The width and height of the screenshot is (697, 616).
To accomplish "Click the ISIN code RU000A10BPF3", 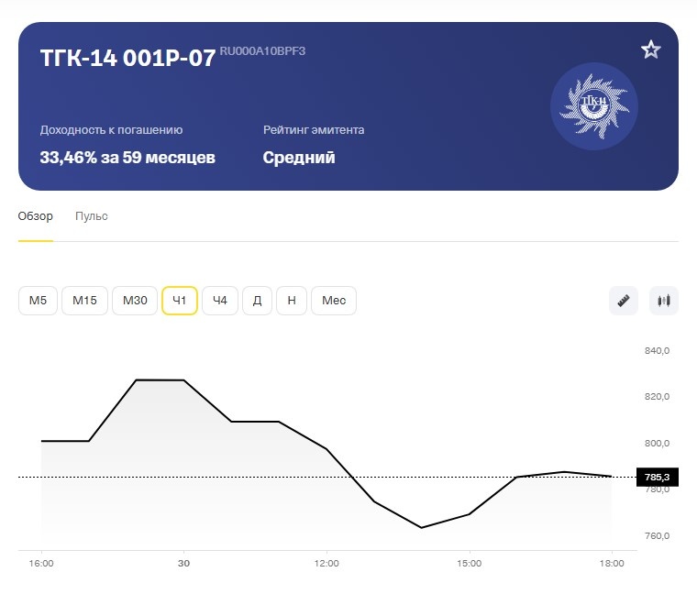I will click(x=262, y=51).
